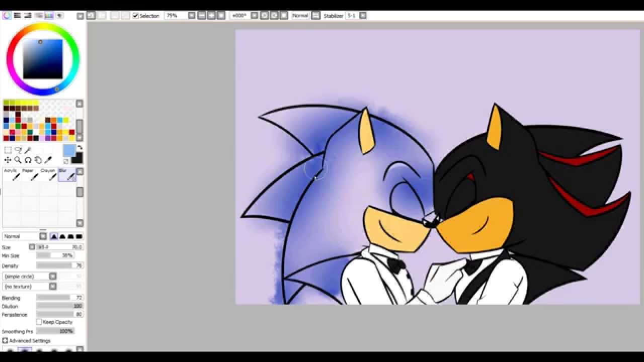
Task: Select the rectangular selection tool
Action: coord(8,150)
